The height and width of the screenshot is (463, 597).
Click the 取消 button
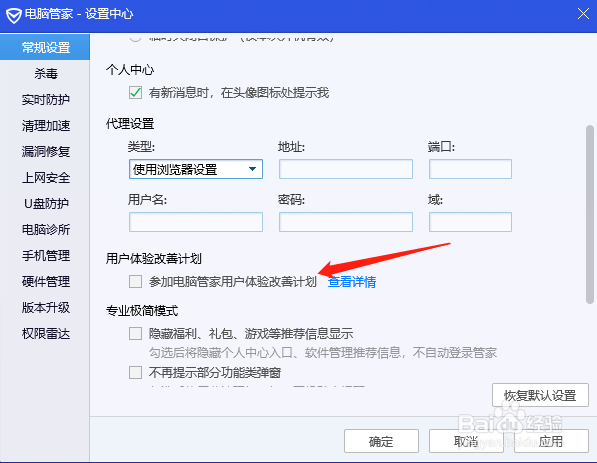point(466,441)
